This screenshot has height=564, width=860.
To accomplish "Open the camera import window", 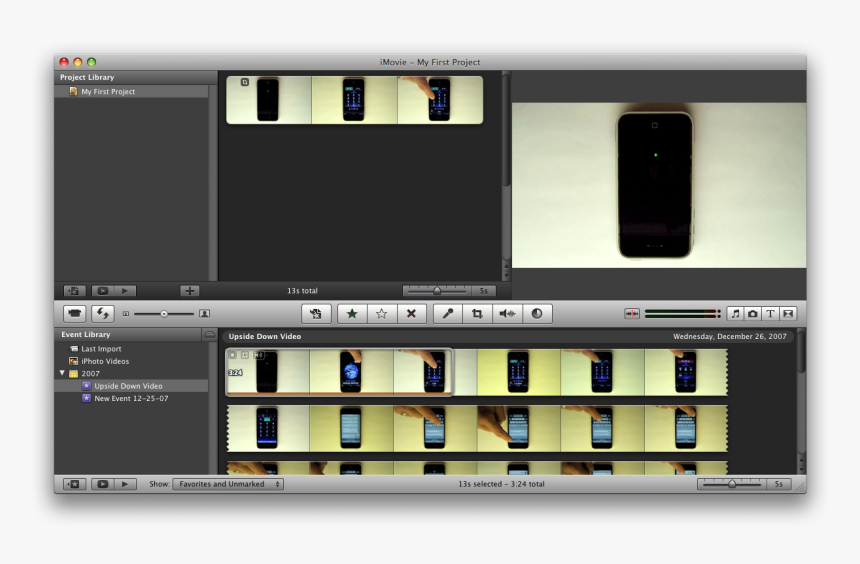I will pos(75,314).
